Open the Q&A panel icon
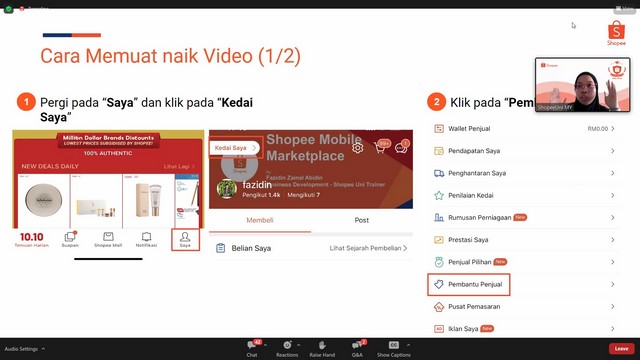Screen dimensions: 640x360 point(357,346)
